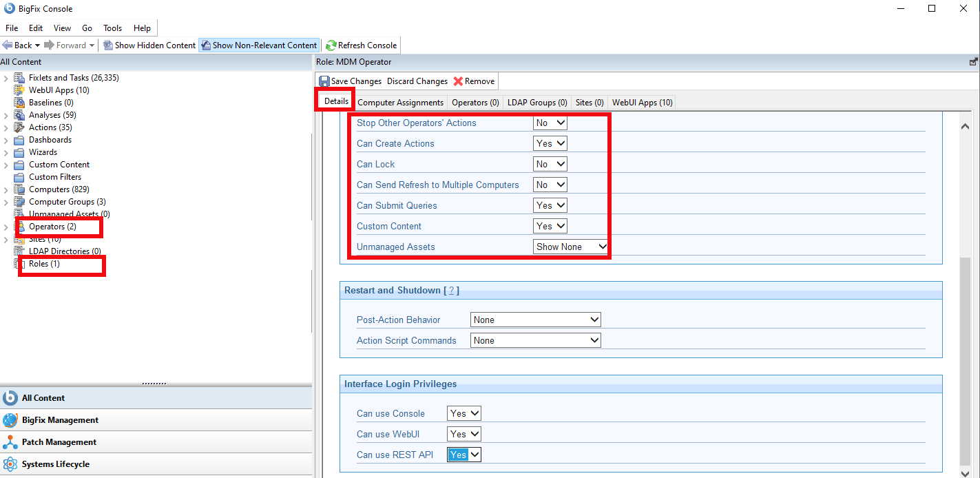
Task: Expand the Fixlets and Tasks tree node
Action: pyautogui.click(x=6, y=77)
